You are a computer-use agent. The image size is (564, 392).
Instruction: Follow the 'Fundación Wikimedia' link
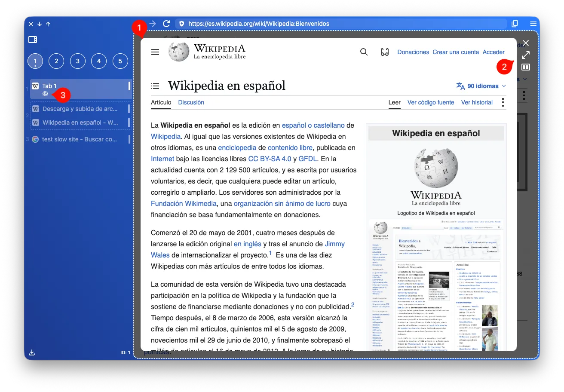pyautogui.click(x=184, y=204)
